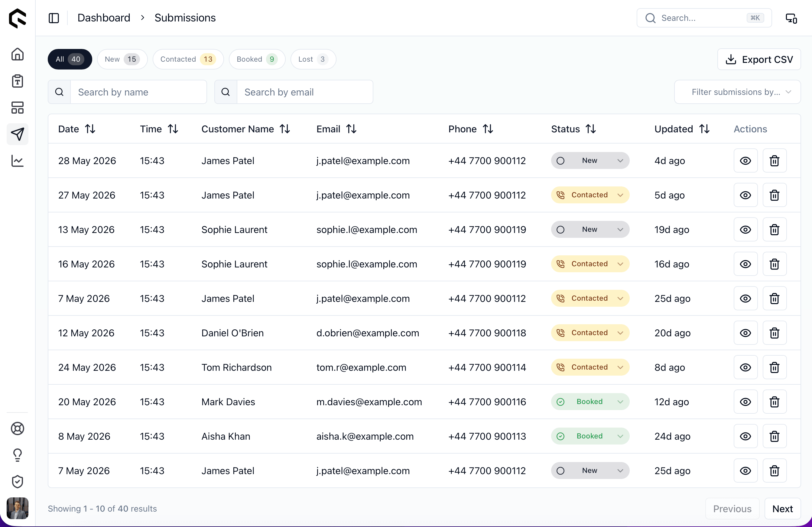
Task: Open the user avatar profile
Action: (18, 508)
